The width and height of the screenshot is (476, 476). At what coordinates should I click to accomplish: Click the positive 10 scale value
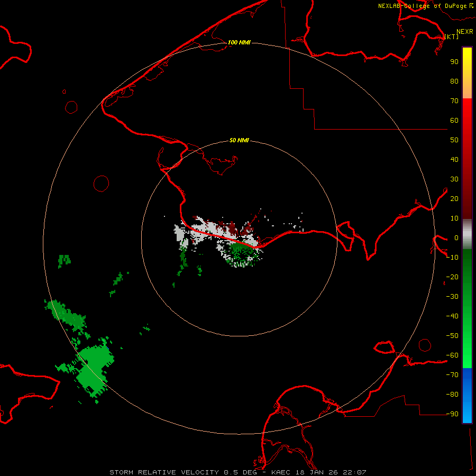454,218
